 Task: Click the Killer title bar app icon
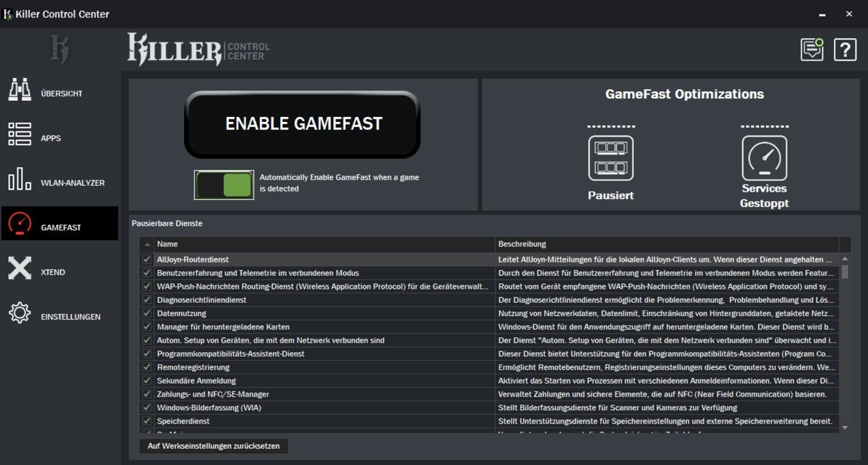tap(8, 14)
